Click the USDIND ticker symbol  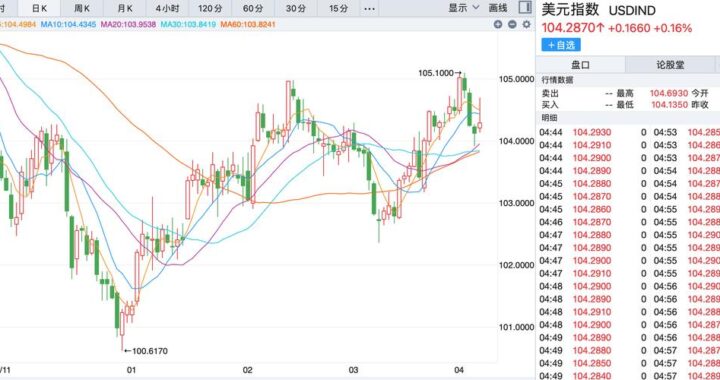[x=632, y=11]
